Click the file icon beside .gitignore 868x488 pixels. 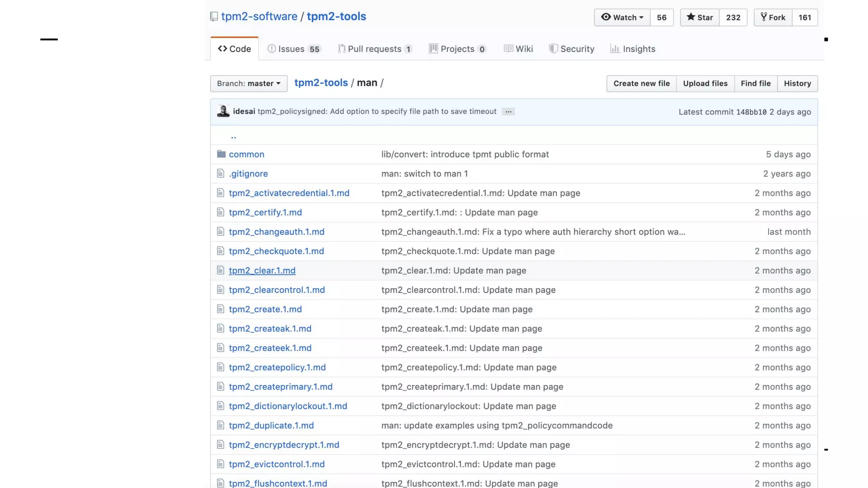220,174
